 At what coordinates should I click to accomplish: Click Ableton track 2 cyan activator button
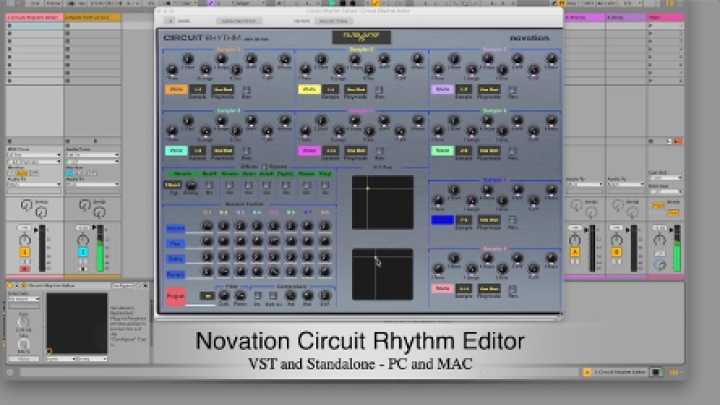(x=83, y=252)
